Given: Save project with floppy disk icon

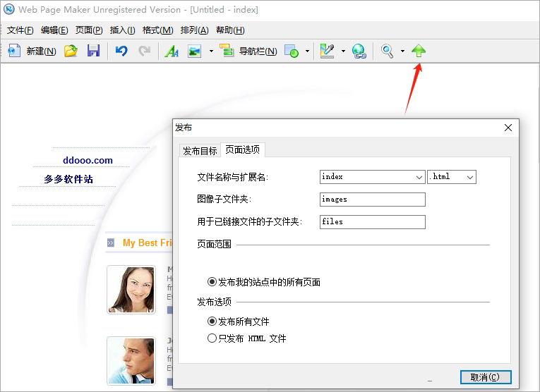Looking at the screenshot, I should pos(93,51).
